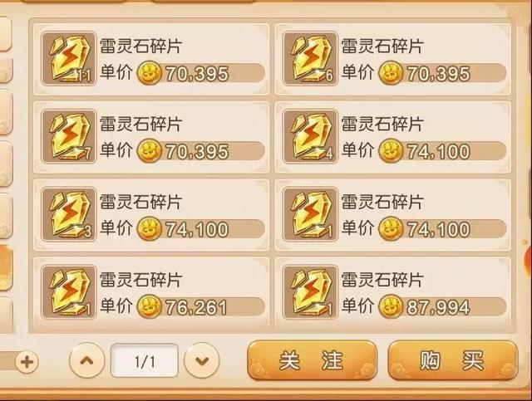Select thunder stone shard icon with quantity 3
Screen dimensions: 532x401
pos(69,214)
